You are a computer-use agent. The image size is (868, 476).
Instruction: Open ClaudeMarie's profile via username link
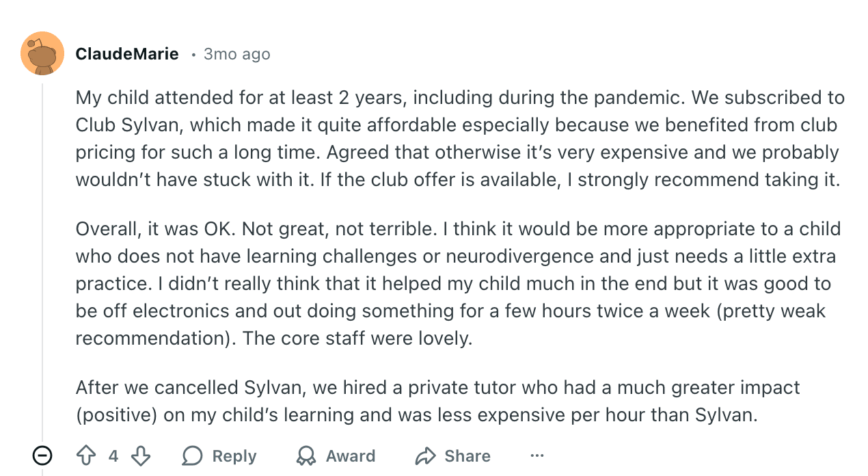pos(127,53)
